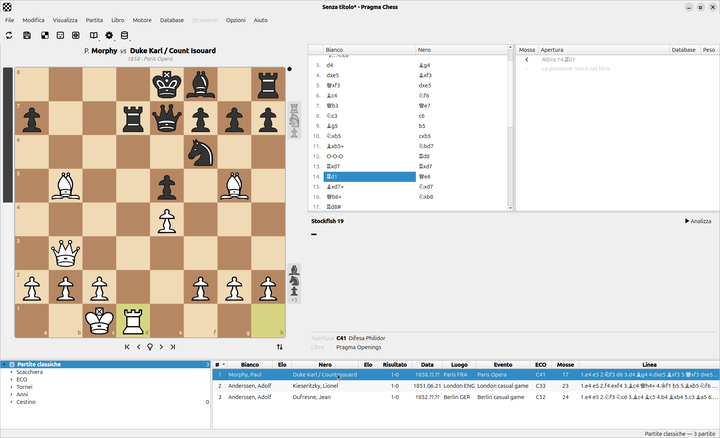Expand the Cestino tree node
This screenshot has width=720, height=438.
click(x=11, y=402)
